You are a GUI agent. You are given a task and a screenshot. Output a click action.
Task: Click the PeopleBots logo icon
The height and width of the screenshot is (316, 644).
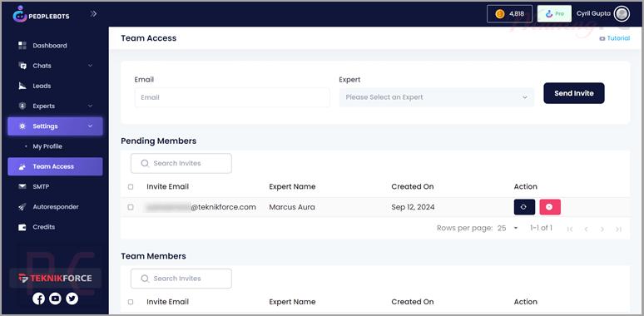19,14
